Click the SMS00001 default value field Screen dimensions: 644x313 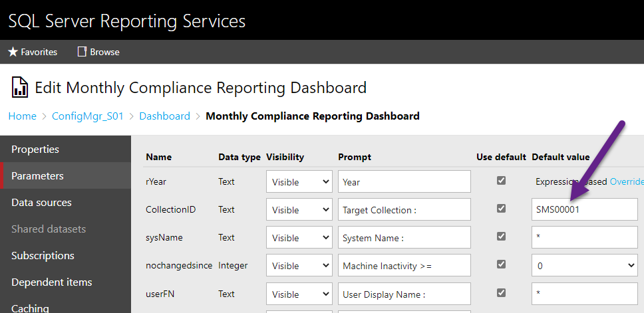pos(585,209)
